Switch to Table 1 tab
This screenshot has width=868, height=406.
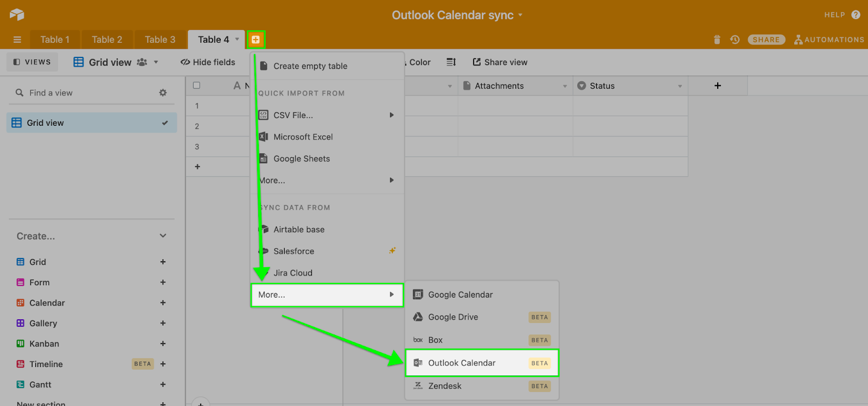click(x=55, y=40)
